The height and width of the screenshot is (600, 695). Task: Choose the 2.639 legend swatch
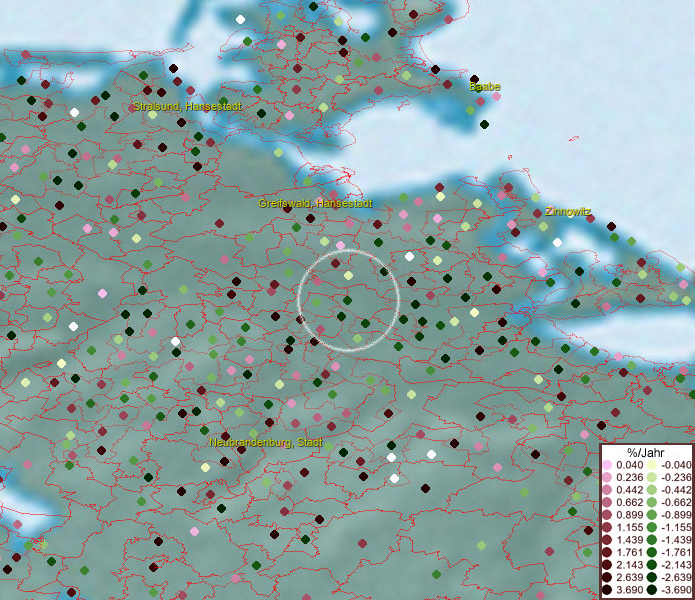(x=607, y=577)
